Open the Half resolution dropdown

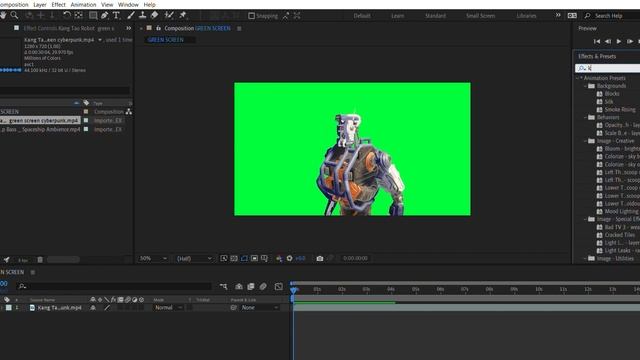click(194, 258)
